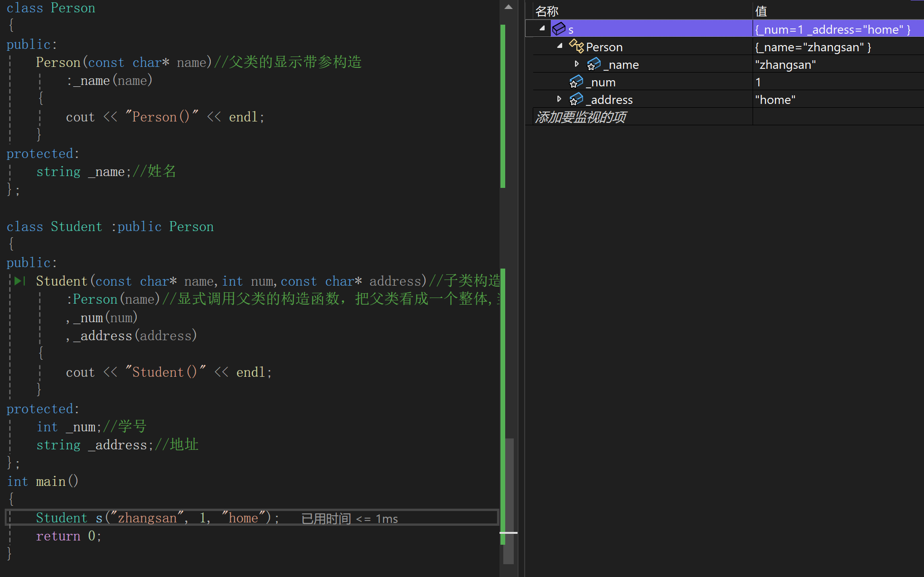This screenshot has height=577, width=924.
Task: Click green run-to-here arrow beside Student constructor
Action: [19, 281]
